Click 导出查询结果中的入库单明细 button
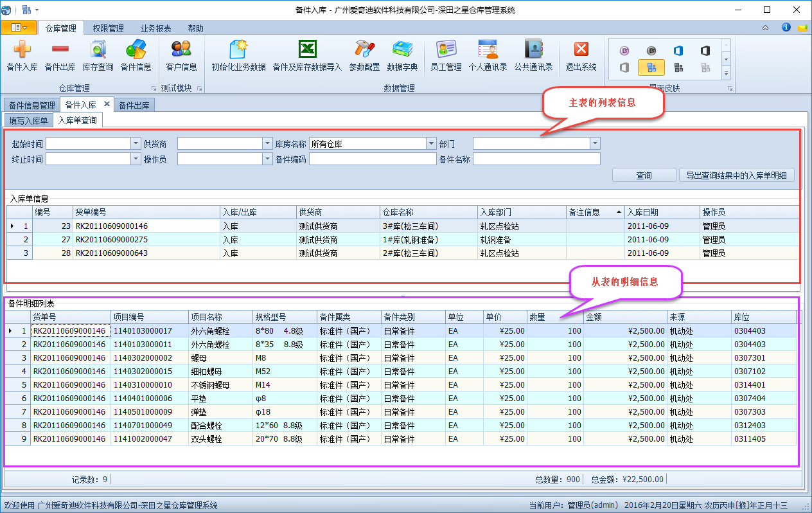812x513 pixels. (737, 175)
